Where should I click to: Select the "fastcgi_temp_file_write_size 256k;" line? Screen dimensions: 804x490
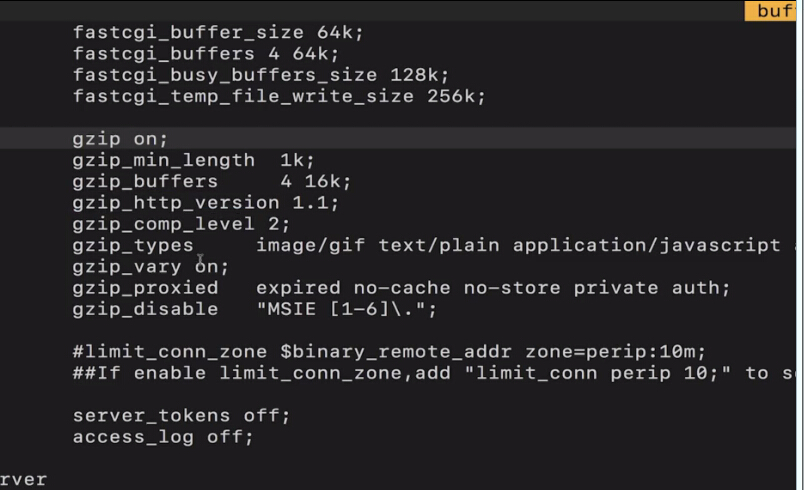tap(278, 97)
